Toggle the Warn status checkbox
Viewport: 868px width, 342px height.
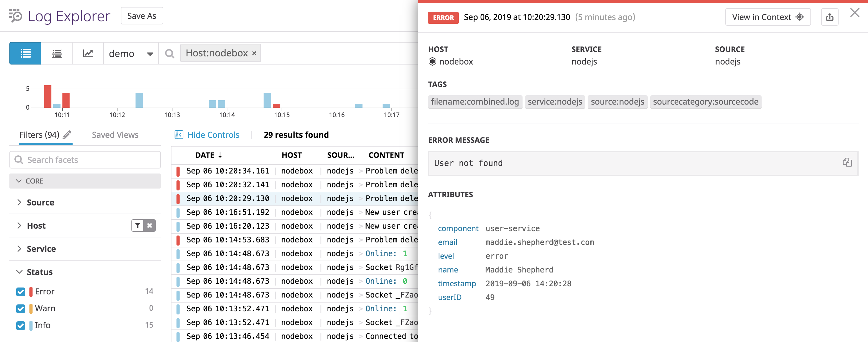tap(20, 308)
